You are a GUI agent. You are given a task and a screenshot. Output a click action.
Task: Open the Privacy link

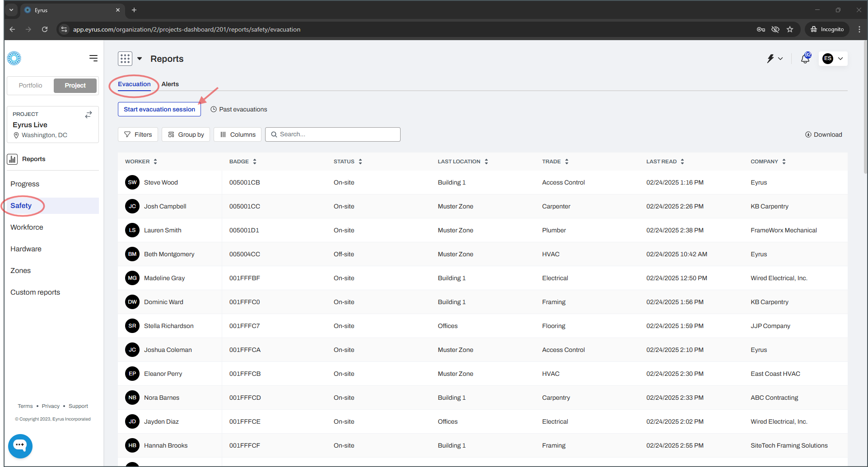[x=51, y=406]
